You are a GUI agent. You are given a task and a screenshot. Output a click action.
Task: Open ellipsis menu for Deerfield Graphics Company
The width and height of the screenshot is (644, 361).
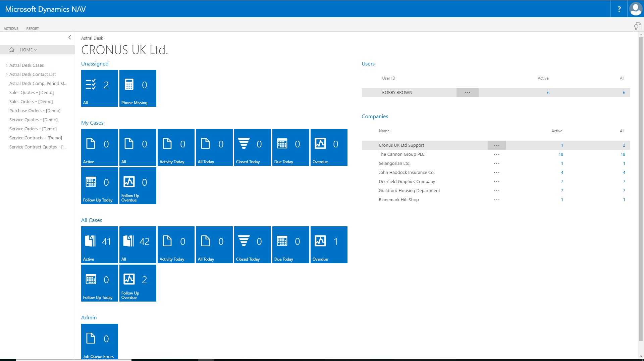pyautogui.click(x=497, y=182)
